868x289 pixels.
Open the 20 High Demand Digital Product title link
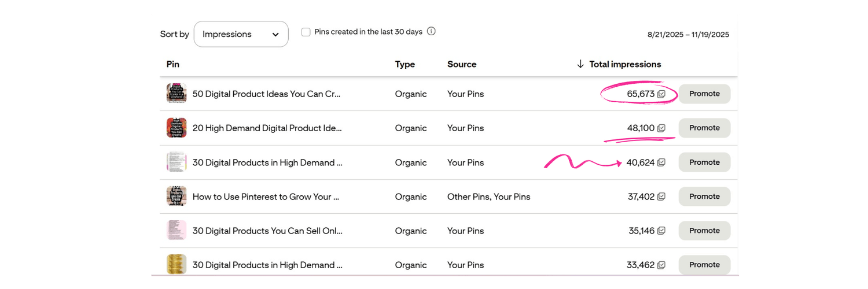click(267, 128)
